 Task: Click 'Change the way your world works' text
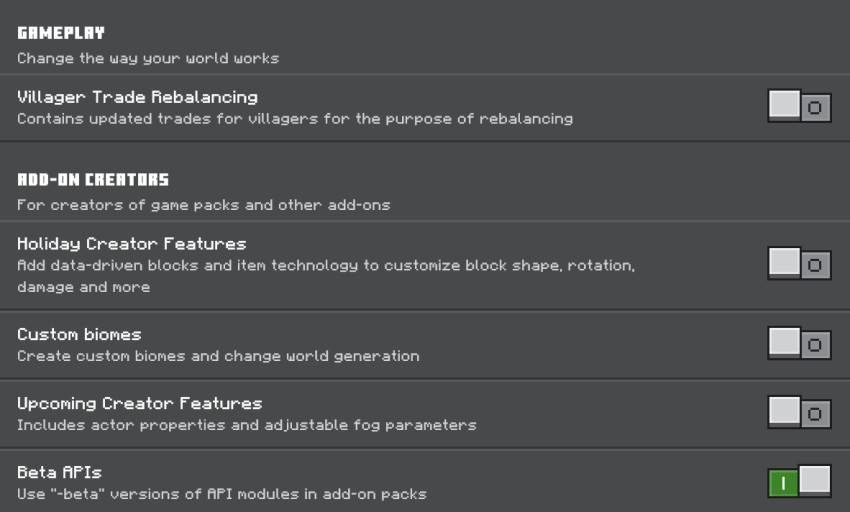pyautogui.click(x=148, y=58)
